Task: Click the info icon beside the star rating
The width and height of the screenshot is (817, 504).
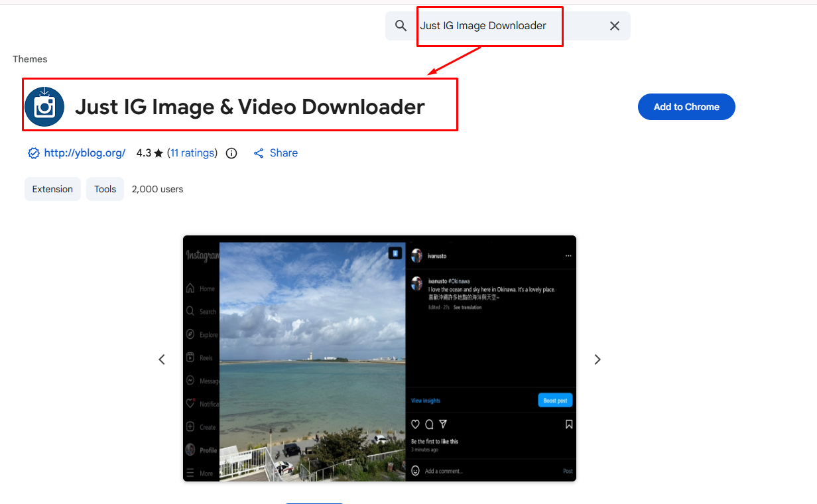Action: pyautogui.click(x=231, y=153)
